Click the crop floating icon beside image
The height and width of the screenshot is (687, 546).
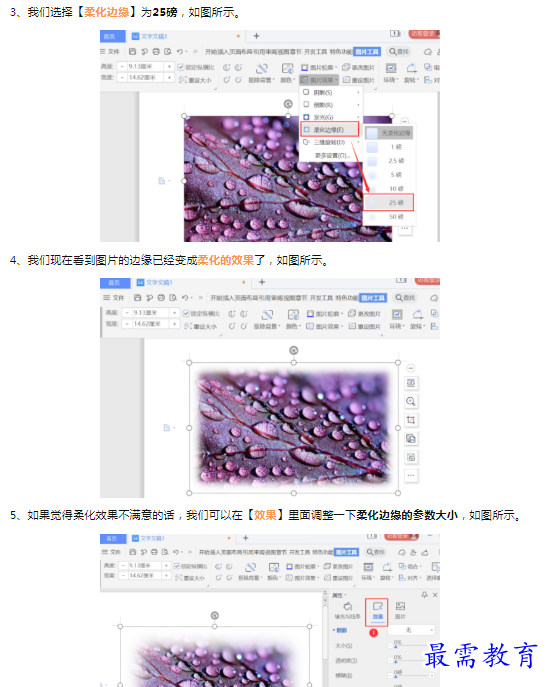click(411, 420)
